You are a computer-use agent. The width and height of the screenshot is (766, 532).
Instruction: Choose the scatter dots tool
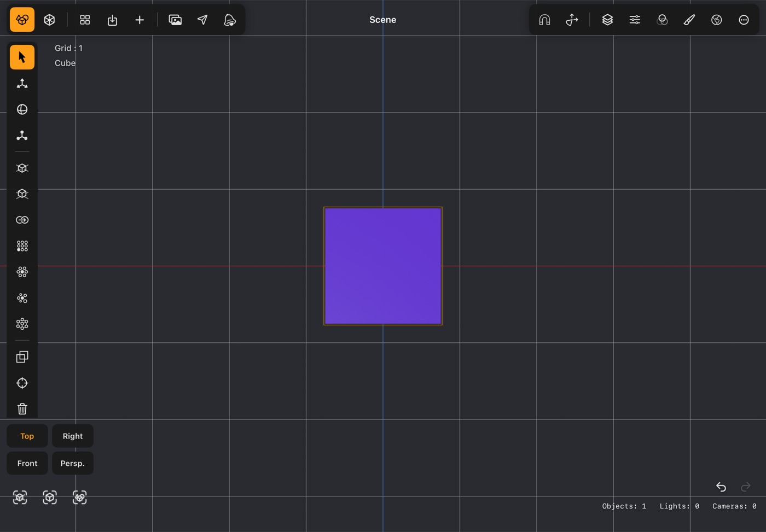tap(22, 298)
